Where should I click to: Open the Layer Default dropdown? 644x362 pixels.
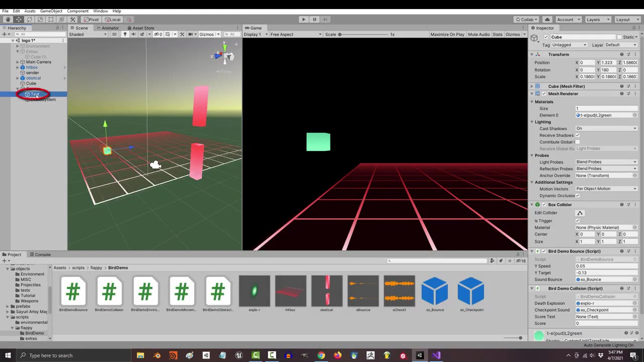click(621, 45)
